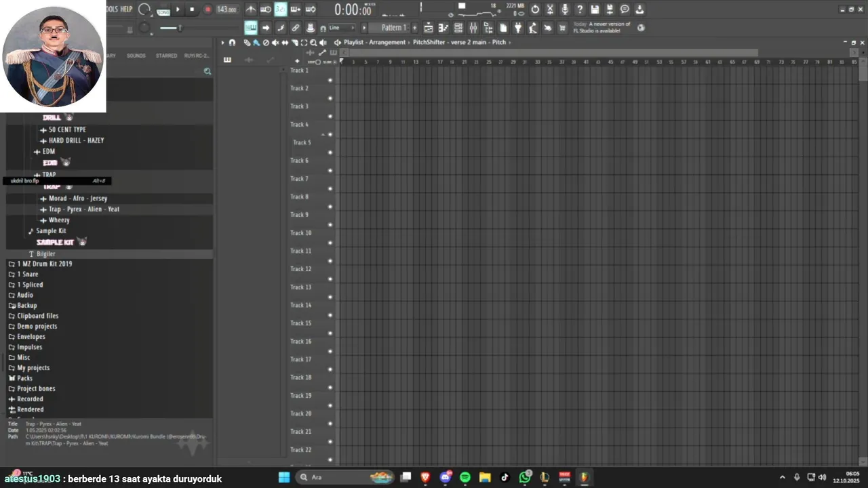This screenshot has height=488, width=868.
Task: Open the chat bubble news icon
Action: click(x=625, y=9)
